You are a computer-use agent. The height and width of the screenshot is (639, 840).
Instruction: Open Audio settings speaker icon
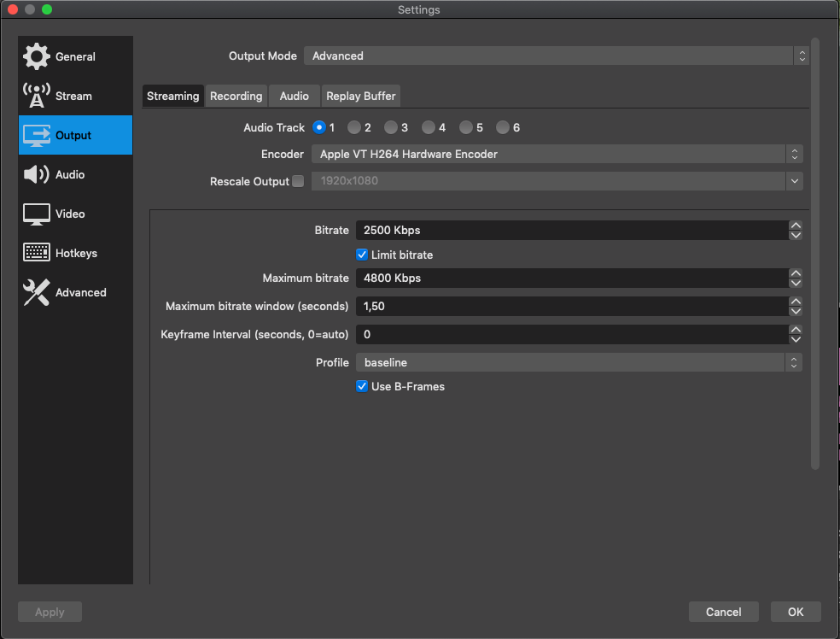pyautogui.click(x=37, y=174)
